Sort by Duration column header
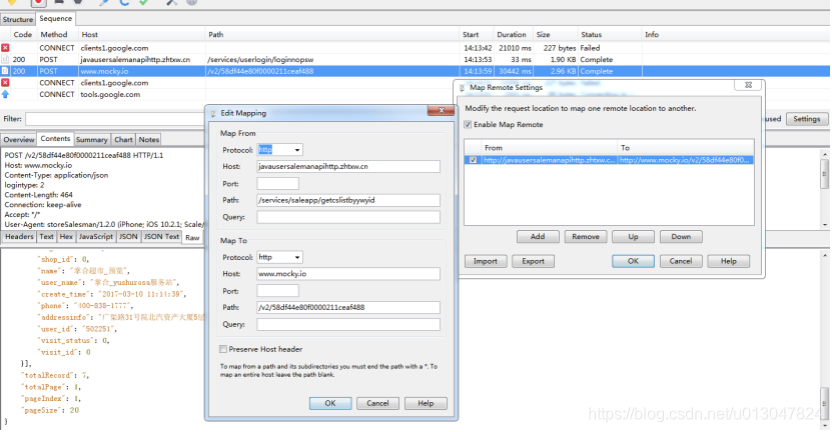Viewport: 832px width, 432px height. (513, 34)
